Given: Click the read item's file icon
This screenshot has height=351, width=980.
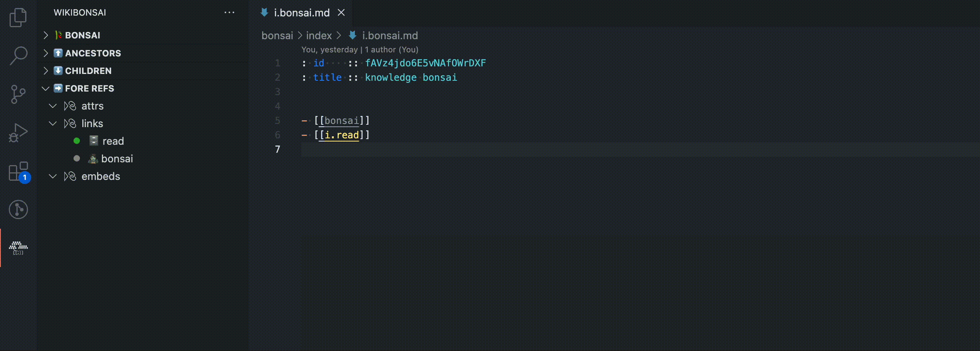Looking at the screenshot, I should click(x=94, y=141).
